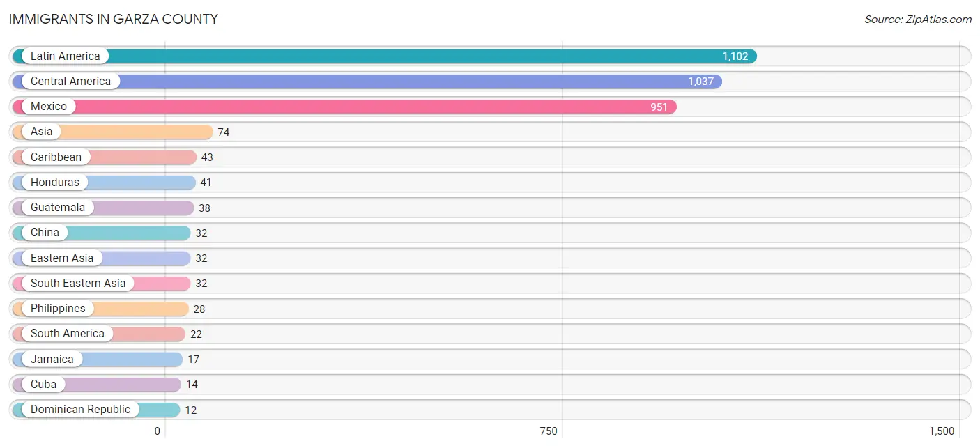Click the 38 value next to Guatemala
Viewport: 980px width, 448px height.
click(204, 208)
